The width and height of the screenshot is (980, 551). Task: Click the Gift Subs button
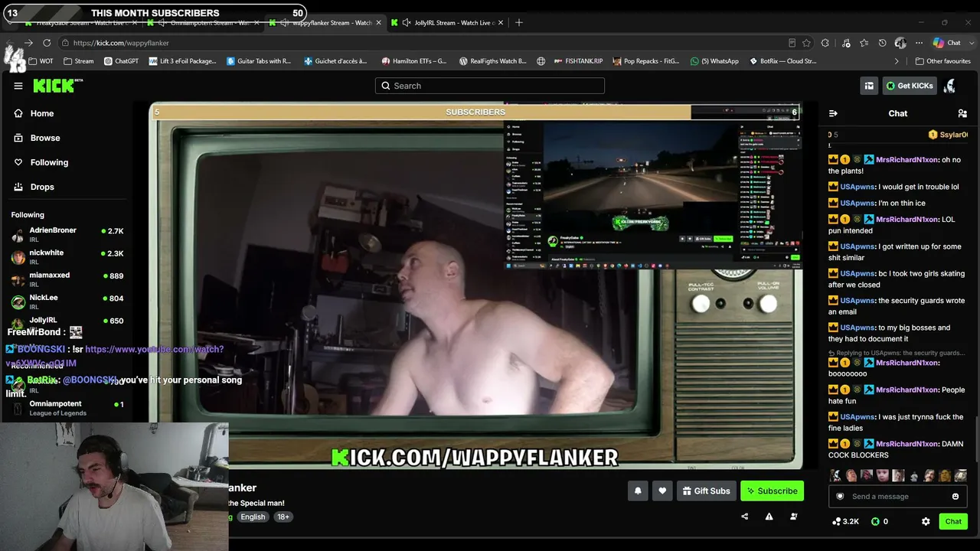coord(706,491)
